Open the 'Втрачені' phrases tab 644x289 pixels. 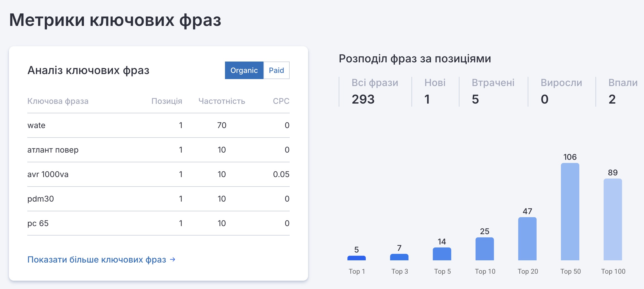(x=493, y=91)
